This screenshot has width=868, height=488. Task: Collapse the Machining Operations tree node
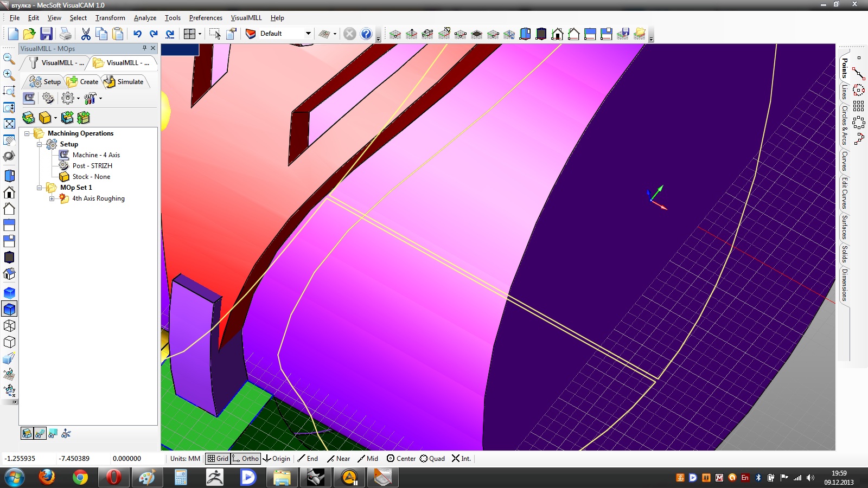tap(27, 133)
